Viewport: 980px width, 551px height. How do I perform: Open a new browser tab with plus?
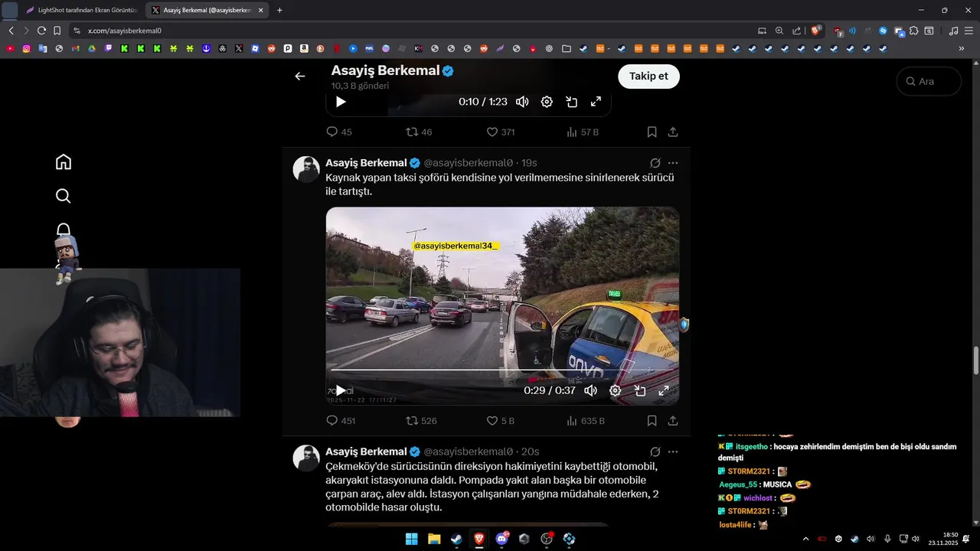click(x=279, y=10)
